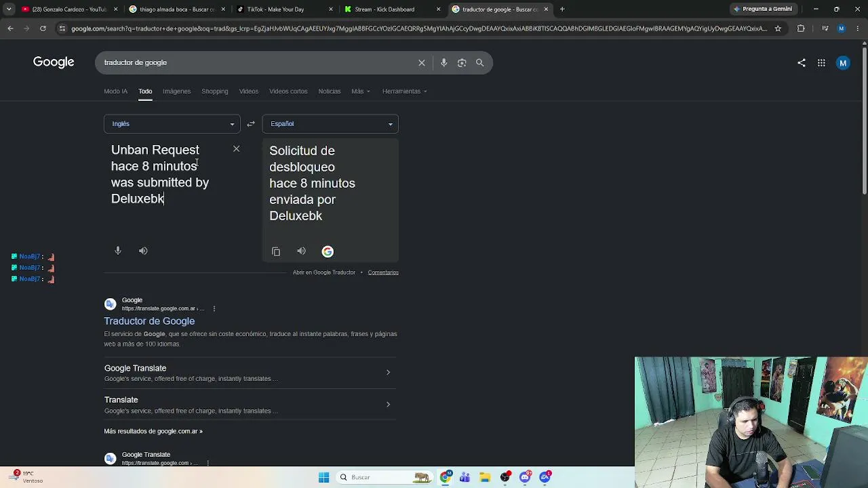
Task: Select the Videos results tab
Action: point(249,91)
